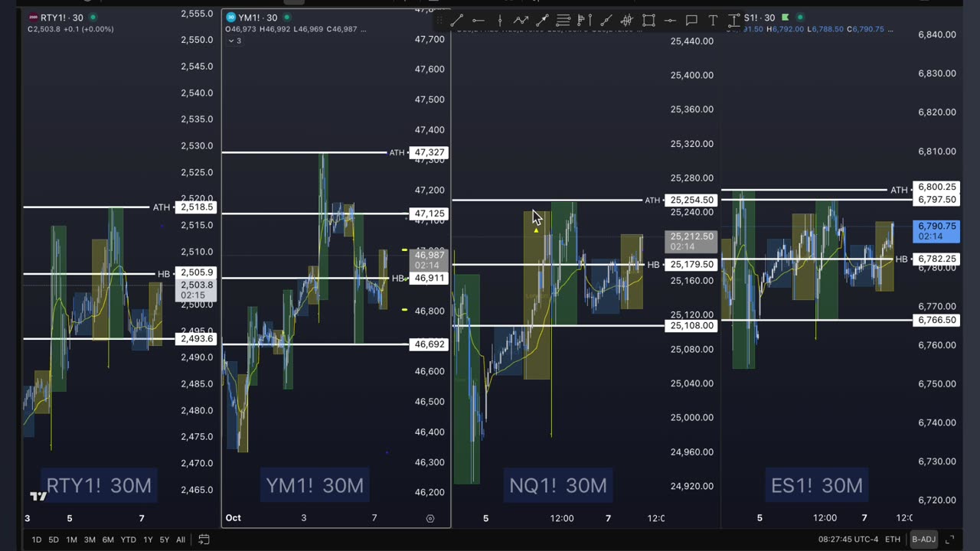
Task: Select the price range measure tool
Action: point(733,21)
